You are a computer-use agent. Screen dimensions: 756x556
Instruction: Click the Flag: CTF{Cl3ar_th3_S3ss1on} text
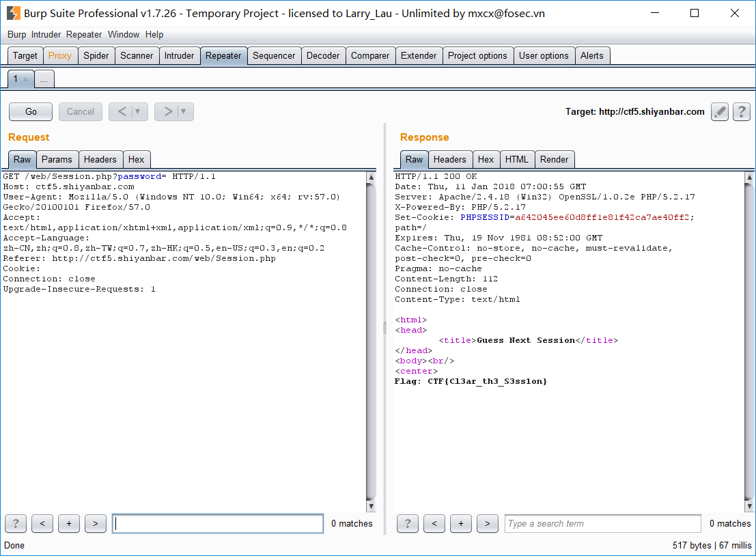coord(471,381)
